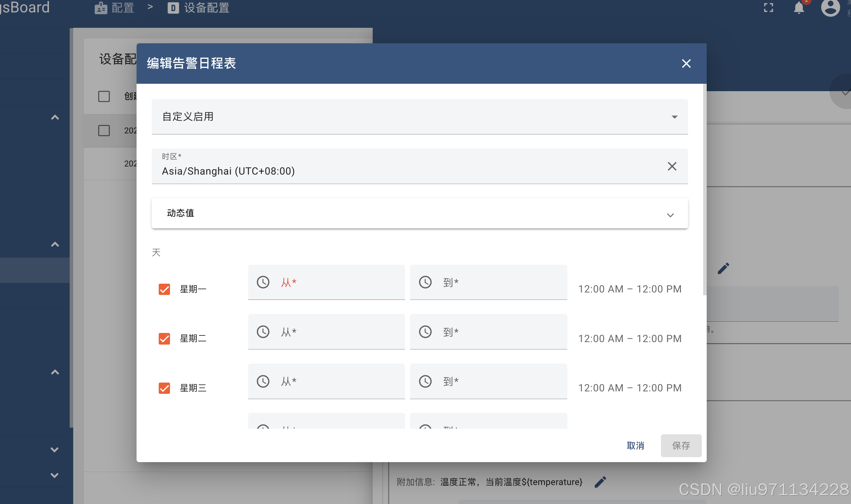Image resolution: width=851 pixels, height=504 pixels.
Task: Click clock icon in Wednesday's 从 field
Action: click(263, 381)
